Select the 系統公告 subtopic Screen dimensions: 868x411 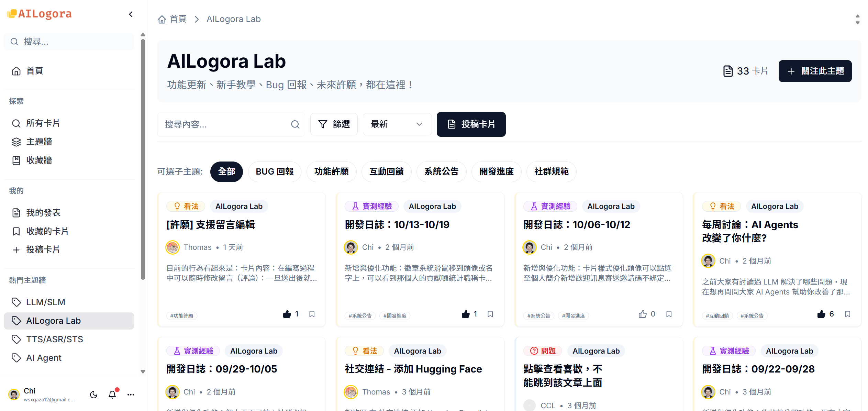pos(441,172)
